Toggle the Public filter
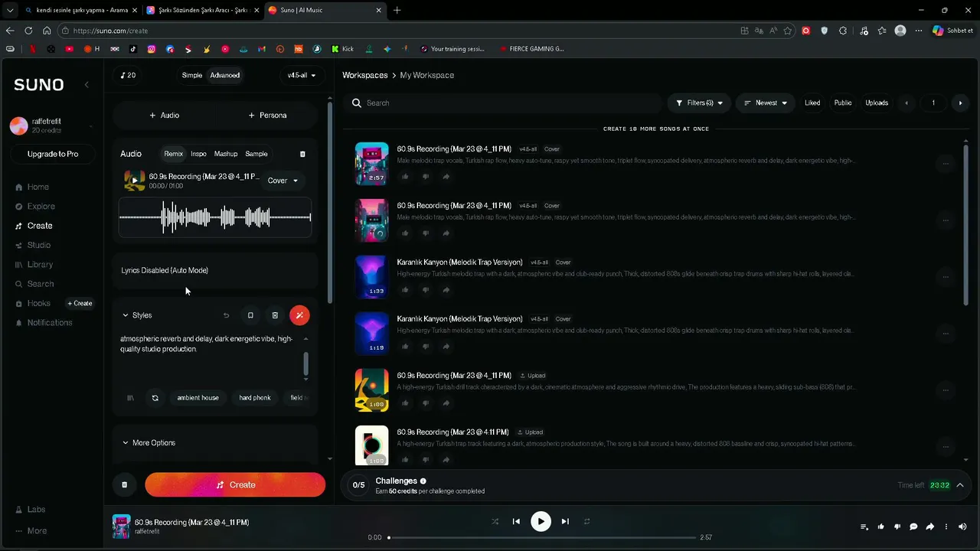980x551 pixels. pyautogui.click(x=843, y=103)
